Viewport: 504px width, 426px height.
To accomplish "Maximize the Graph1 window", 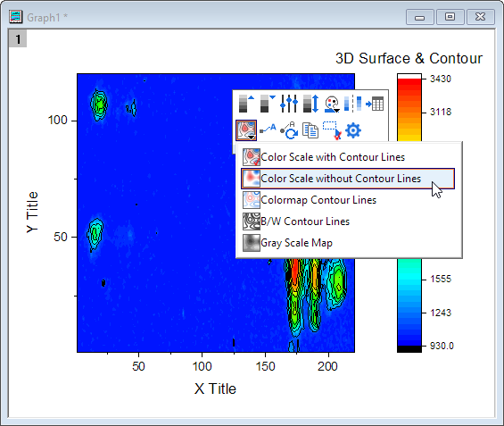I will tap(450, 17).
